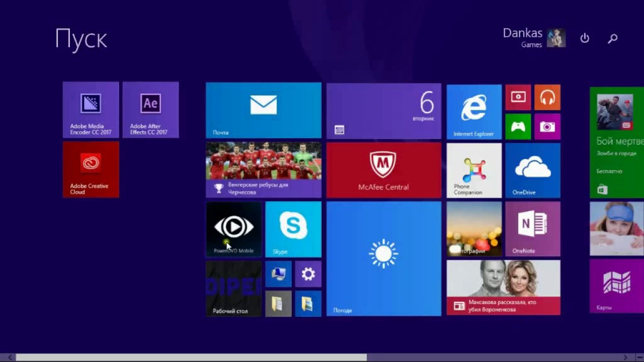This screenshot has height=362, width=644.
Task: Open the Фотографии photos tile
Action: point(474,229)
